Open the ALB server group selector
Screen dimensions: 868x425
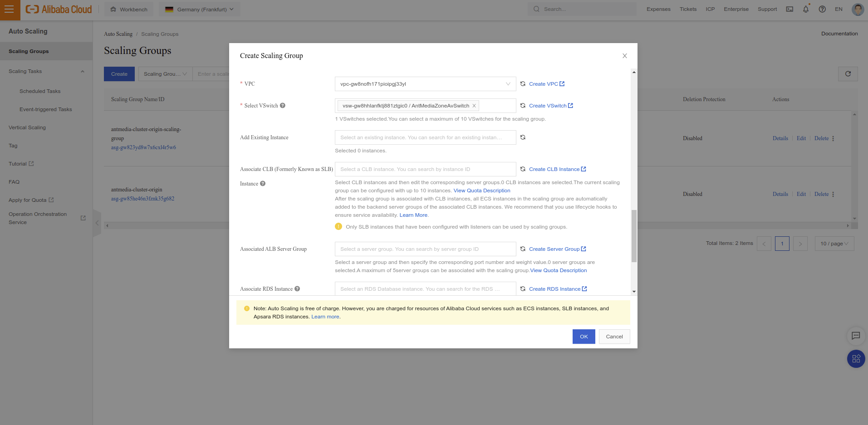click(426, 249)
